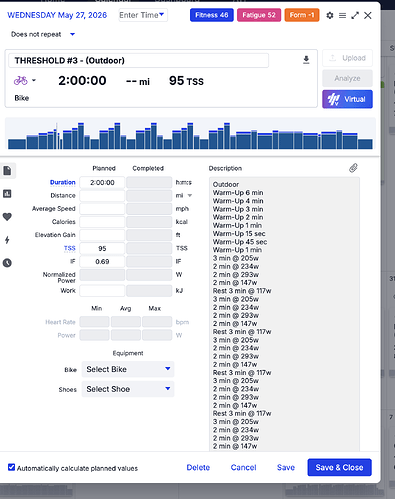Open the sport type dropdown arrow
Image resolution: width=395 pixels, height=499 pixels.
click(x=34, y=80)
